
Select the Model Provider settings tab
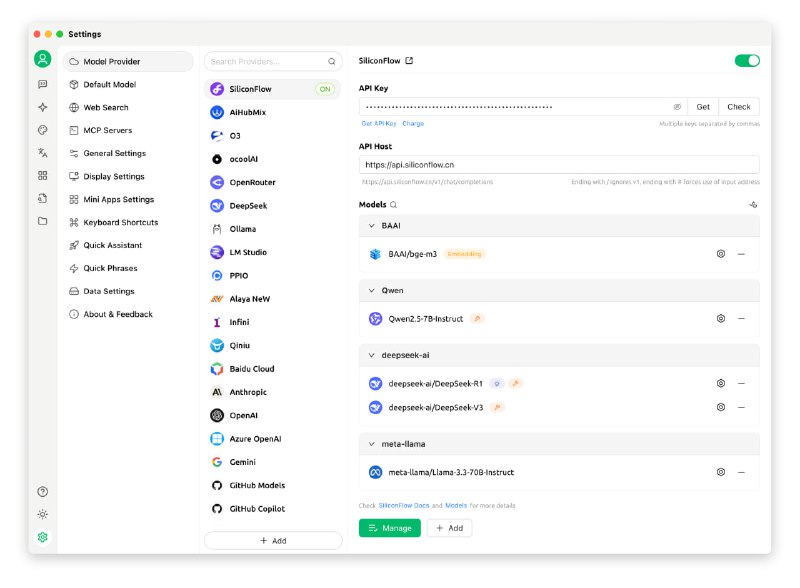pyautogui.click(x=128, y=62)
